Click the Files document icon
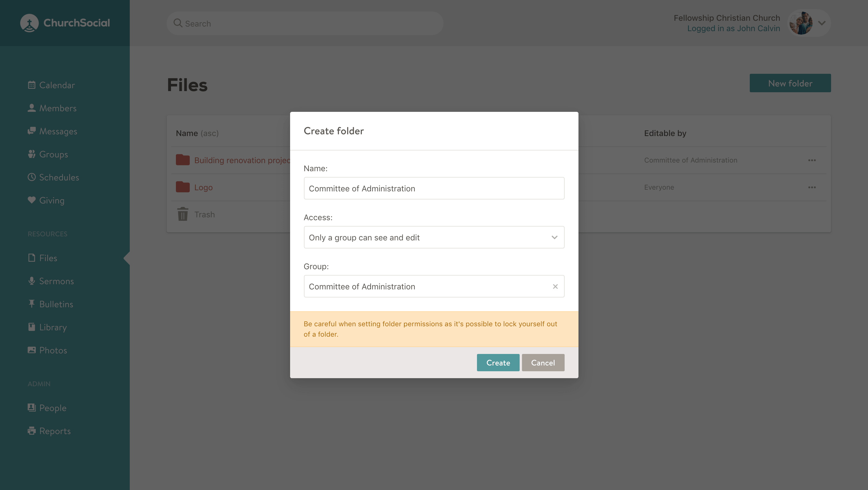868x490 pixels. pos(32,258)
